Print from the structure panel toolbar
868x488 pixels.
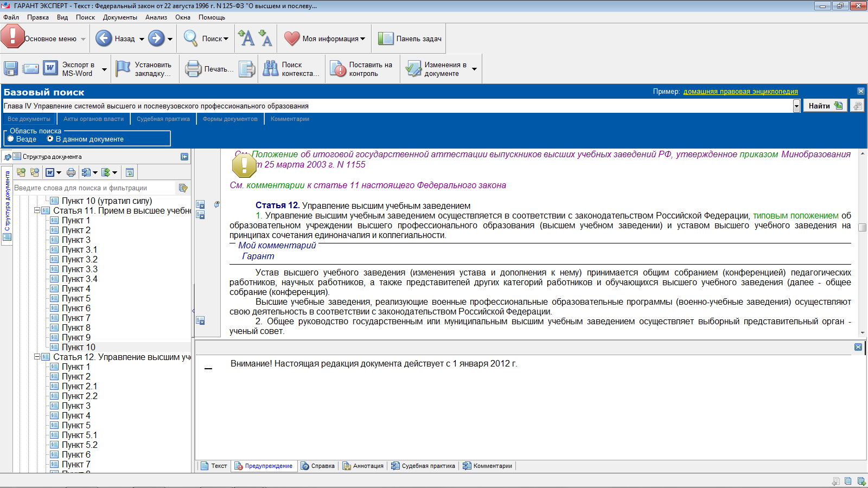click(71, 172)
